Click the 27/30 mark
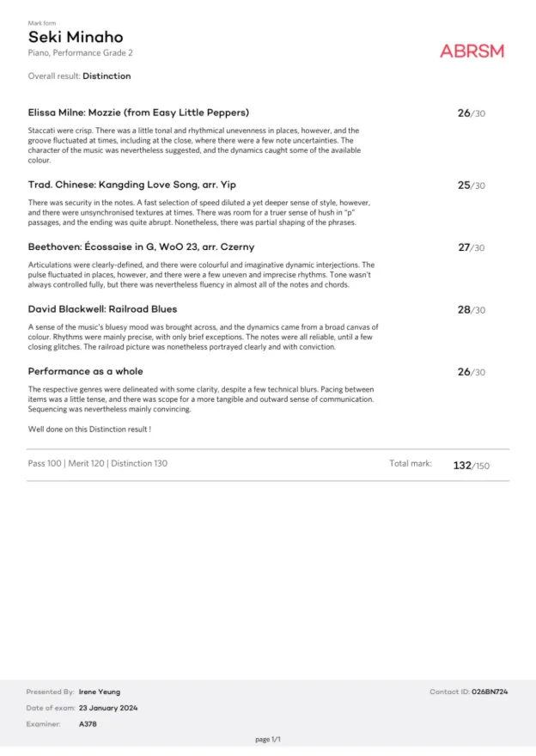 coord(471,247)
